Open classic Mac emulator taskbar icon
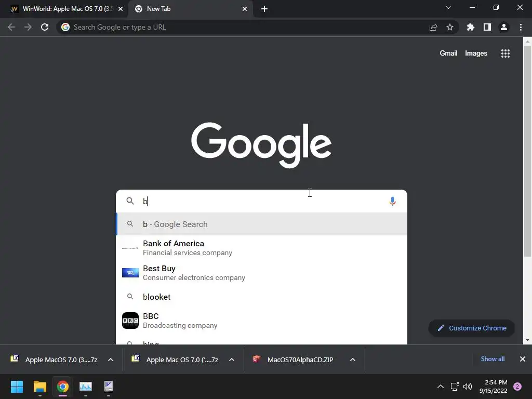 109,387
